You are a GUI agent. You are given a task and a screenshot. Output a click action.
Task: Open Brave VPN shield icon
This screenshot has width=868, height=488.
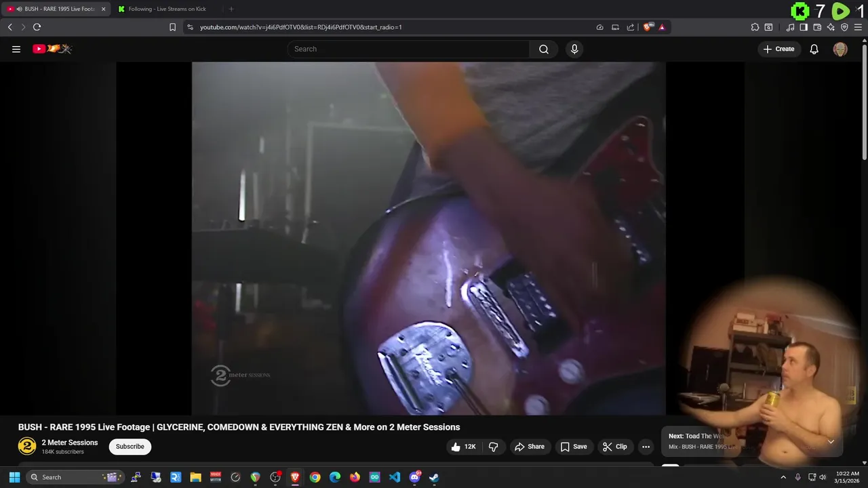pos(844,27)
